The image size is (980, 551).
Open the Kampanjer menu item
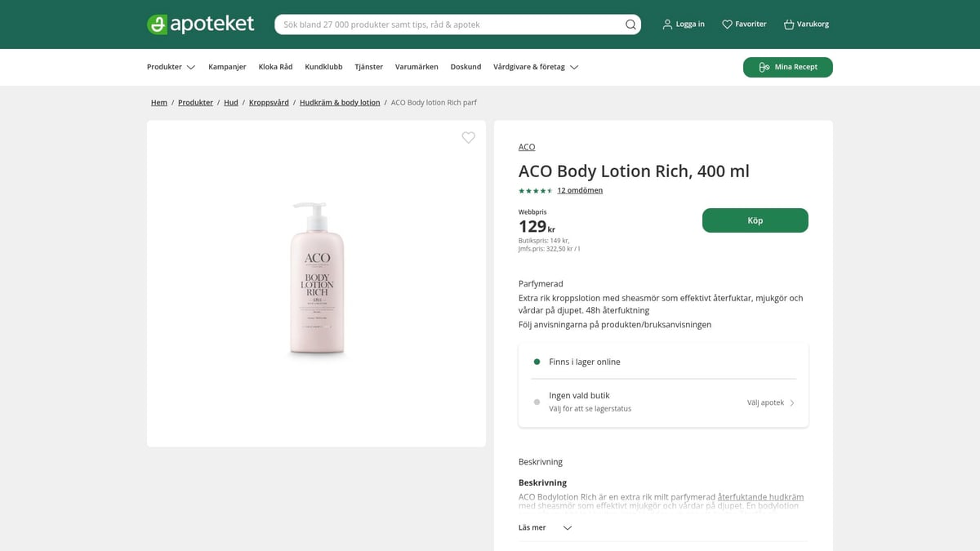(x=227, y=67)
